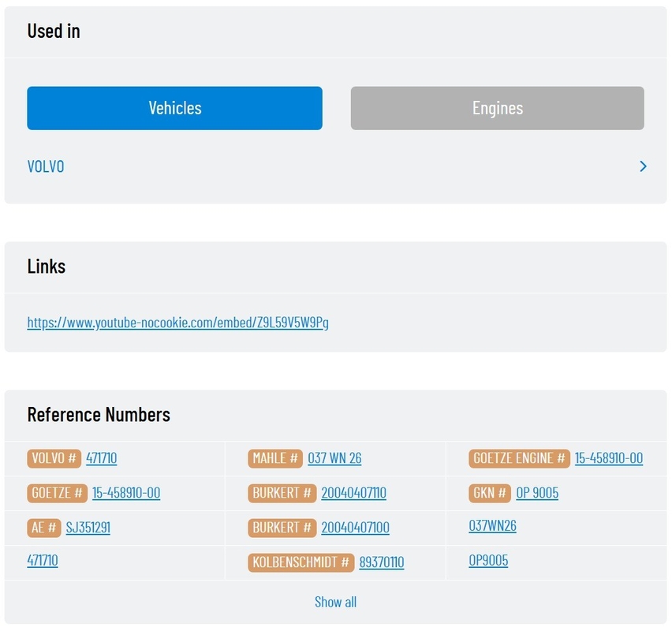Open VOLVO reference number 471710
672x631 pixels.
coord(102,458)
